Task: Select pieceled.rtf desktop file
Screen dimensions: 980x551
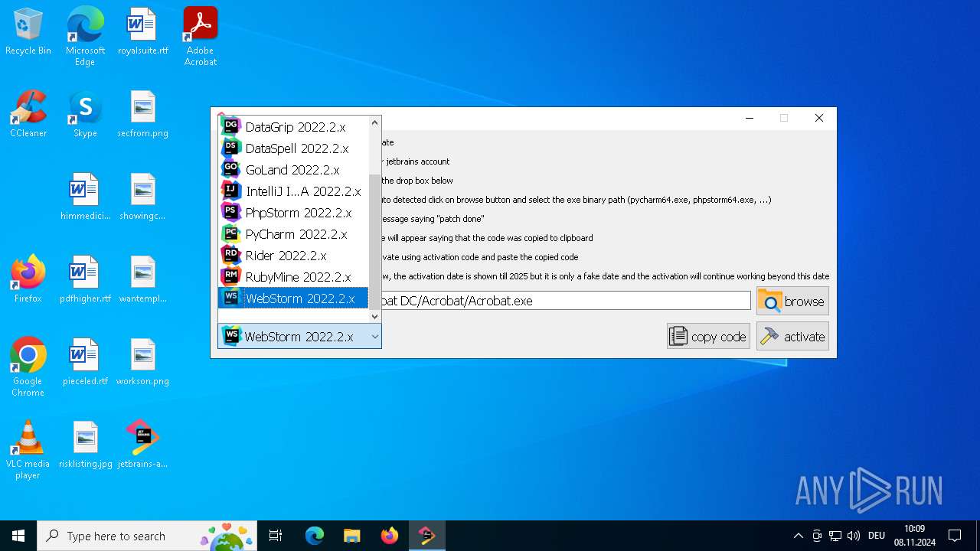Action: pyautogui.click(x=85, y=363)
